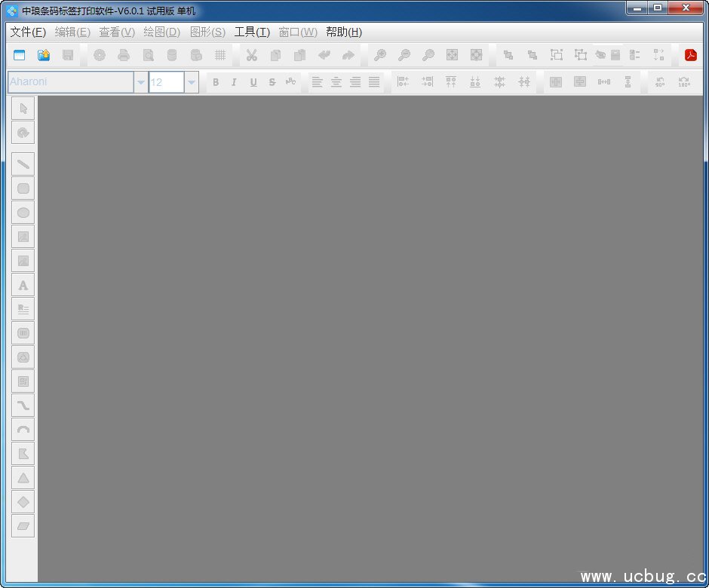
Task: Click the scissors cut icon
Action: [x=252, y=55]
